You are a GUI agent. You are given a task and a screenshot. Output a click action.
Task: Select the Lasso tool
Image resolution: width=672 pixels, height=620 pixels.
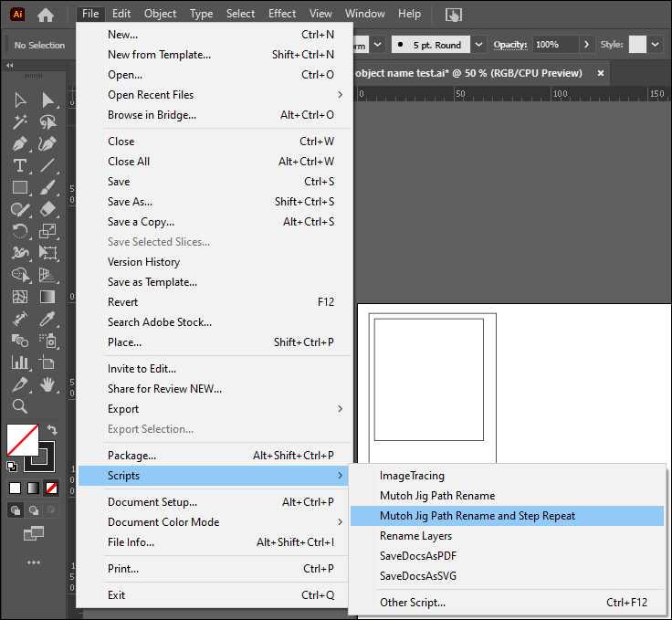[47, 122]
